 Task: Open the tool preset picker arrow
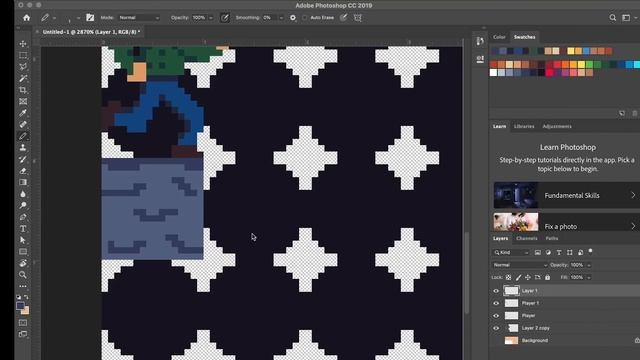point(54,18)
